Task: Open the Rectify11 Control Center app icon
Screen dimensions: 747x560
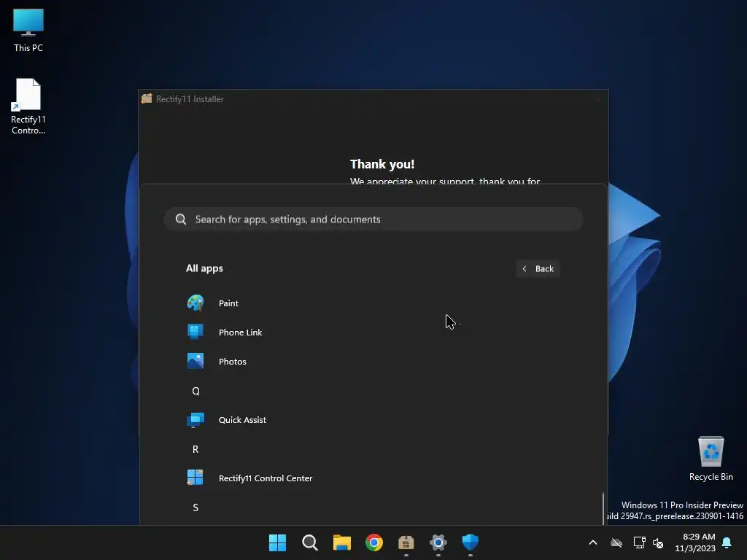Action: click(196, 478)
